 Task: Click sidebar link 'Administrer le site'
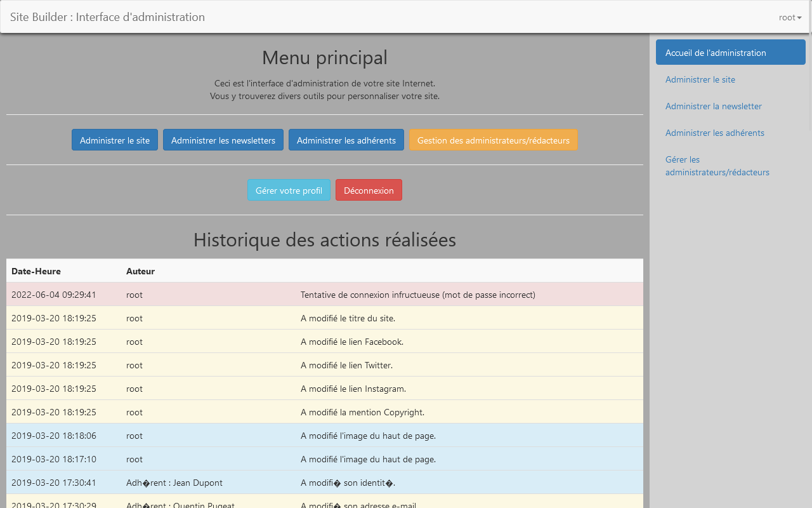pyautogui.click(x=700, y=79)
